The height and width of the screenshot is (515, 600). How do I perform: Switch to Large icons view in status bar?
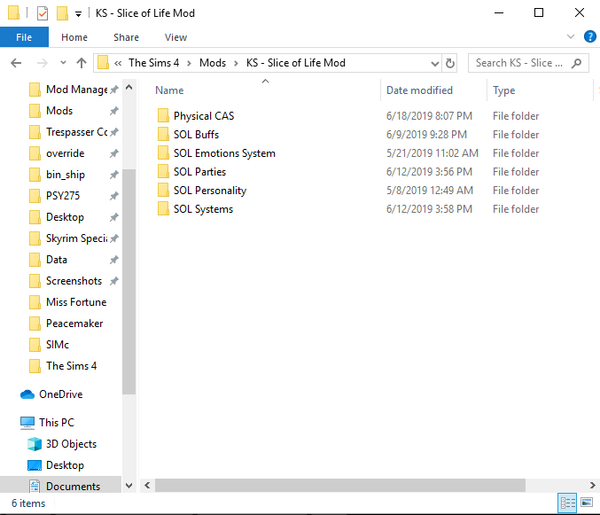586,502
